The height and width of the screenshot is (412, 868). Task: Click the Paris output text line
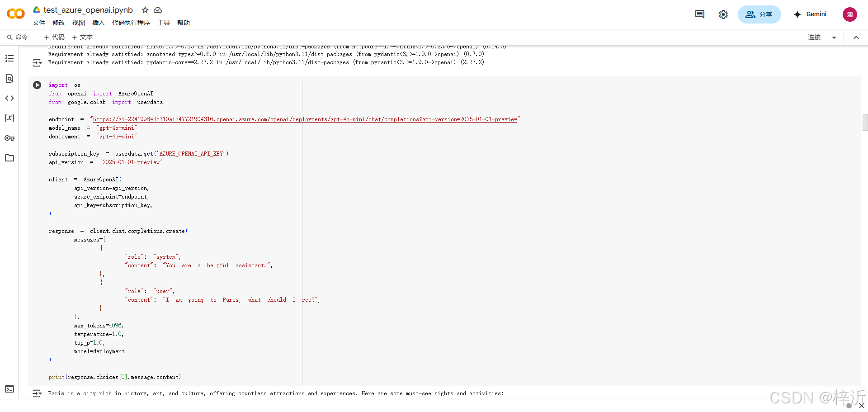click(x=276, y=393)
